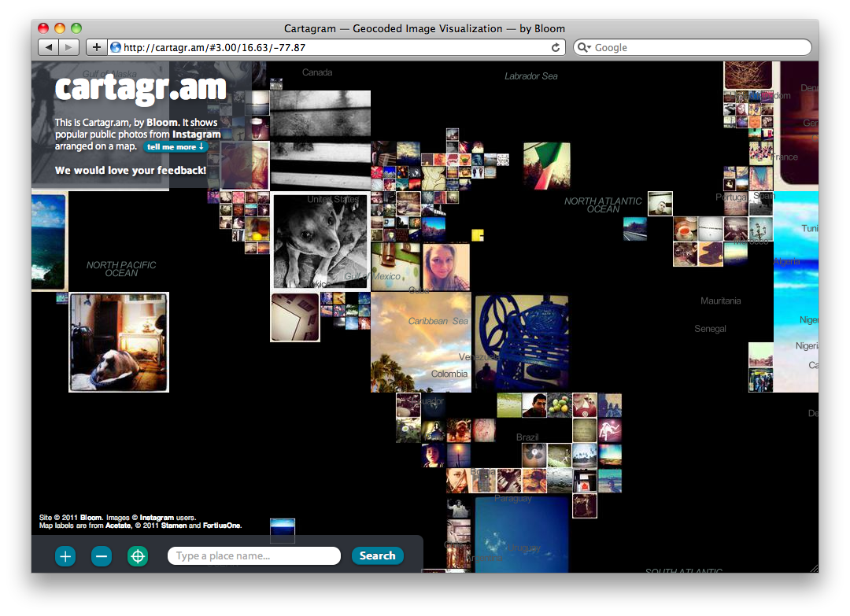This screenshot has height=616, width=850.
Task: Reload the page via the refresh icon
Action: pos(555,46)
